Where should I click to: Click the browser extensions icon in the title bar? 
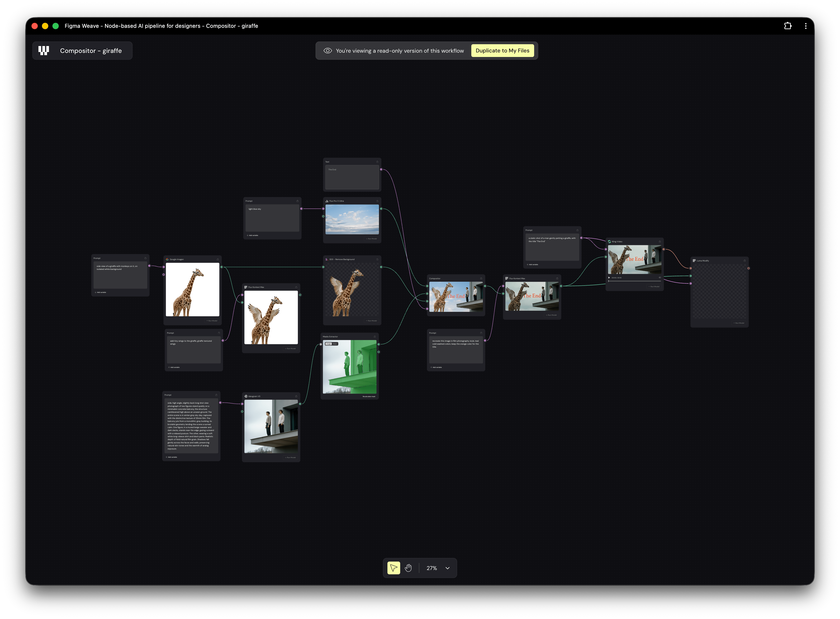click(x=788, y=26)
